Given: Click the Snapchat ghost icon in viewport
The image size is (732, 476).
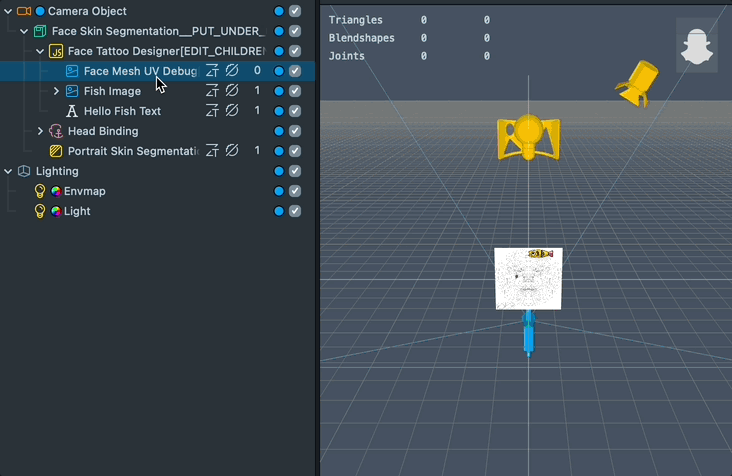Looking at the screenshot, I should coord(696,46).
